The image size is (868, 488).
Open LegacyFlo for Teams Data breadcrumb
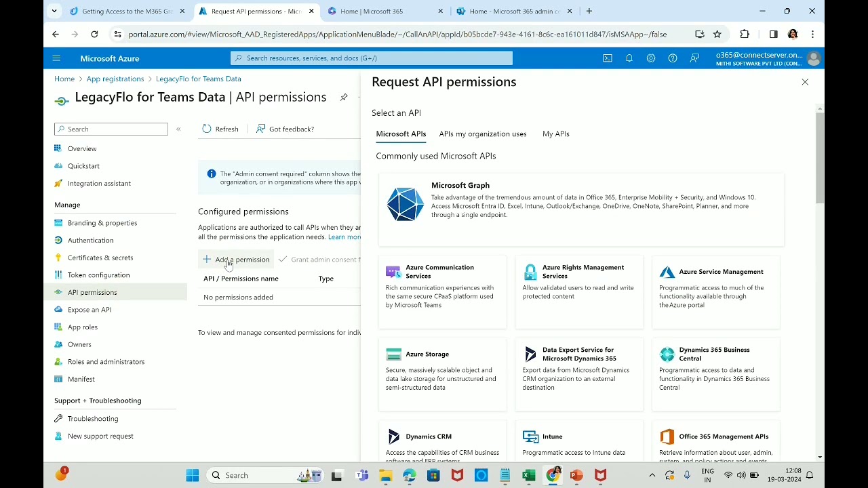click(199, 79)
